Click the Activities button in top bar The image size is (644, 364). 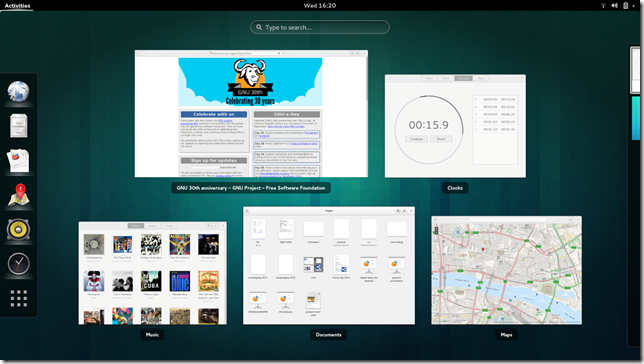(17, 5)
